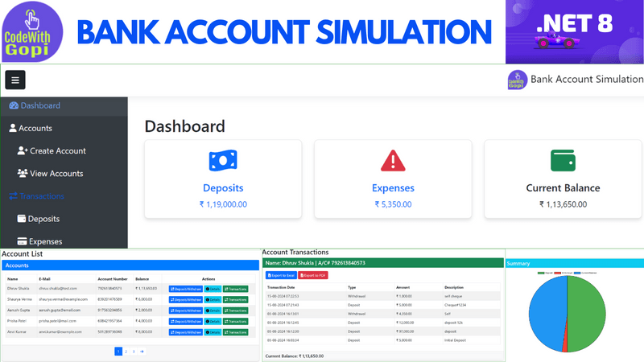644x362 pixels.
Task: Click the Expenses warning triangle icon
Action: [x=393, y=160]
